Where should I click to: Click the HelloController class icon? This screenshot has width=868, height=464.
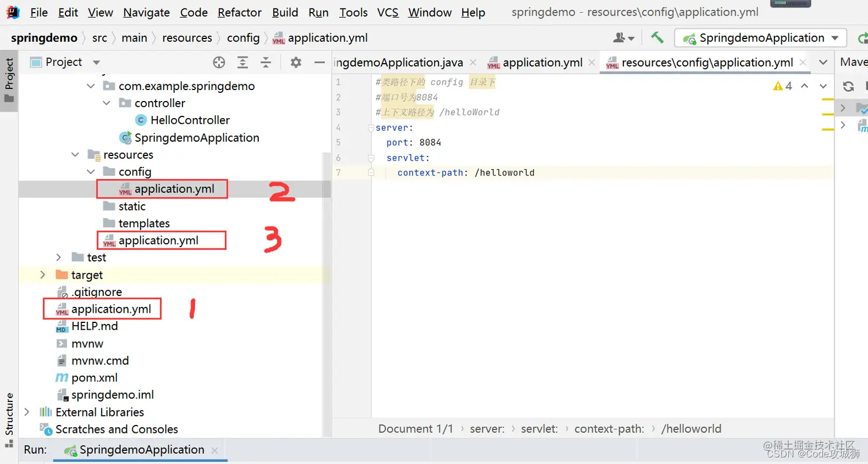pos(141,120)
